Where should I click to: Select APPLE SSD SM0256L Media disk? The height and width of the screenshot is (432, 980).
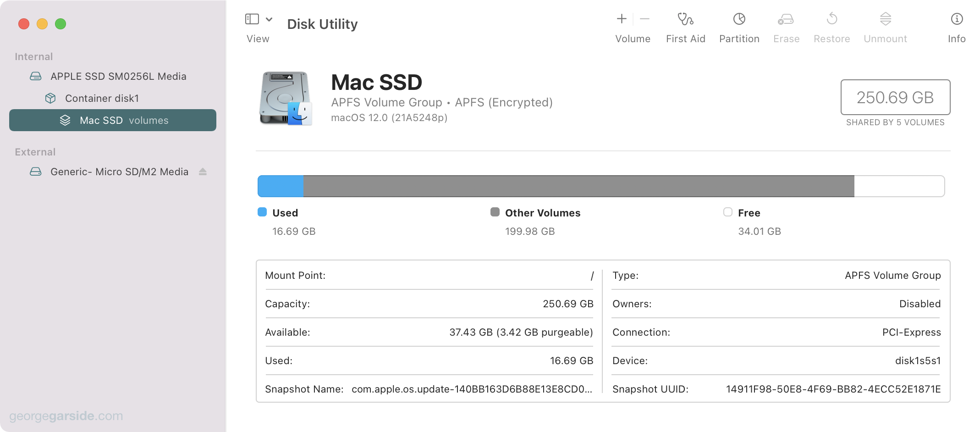point(113,76)
